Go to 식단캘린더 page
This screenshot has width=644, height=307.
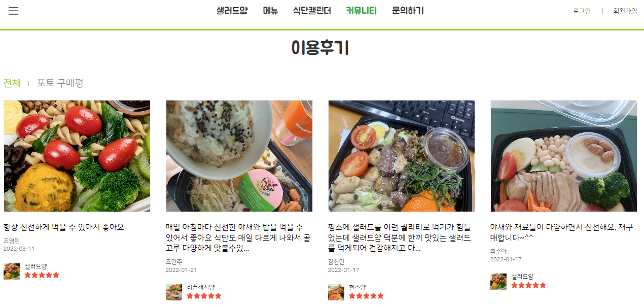(312, 11)
